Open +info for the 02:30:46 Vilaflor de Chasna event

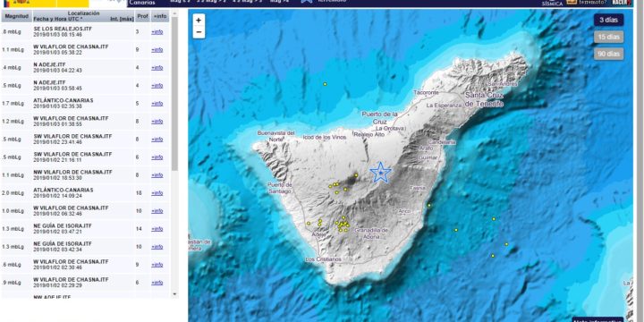(x=157, y=265)
